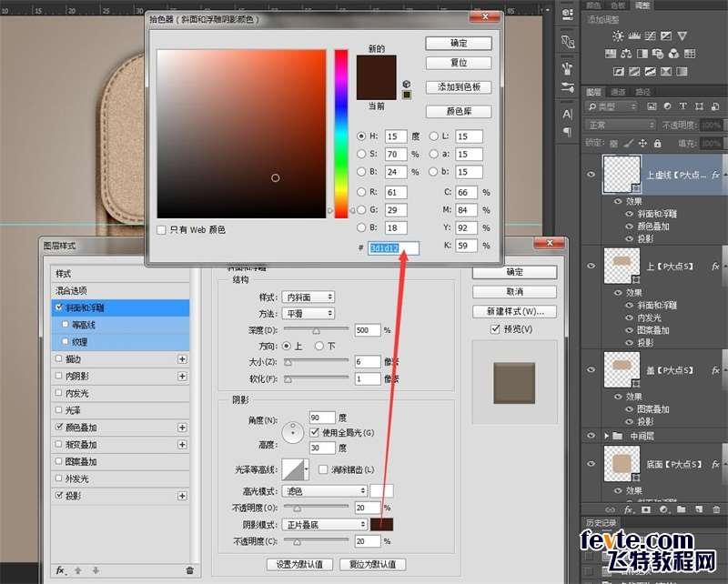Open the Character panel icon in side strip

567,115
